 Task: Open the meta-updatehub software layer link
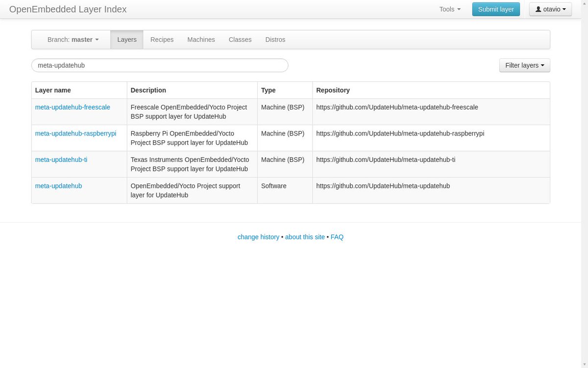coord(59,186)
